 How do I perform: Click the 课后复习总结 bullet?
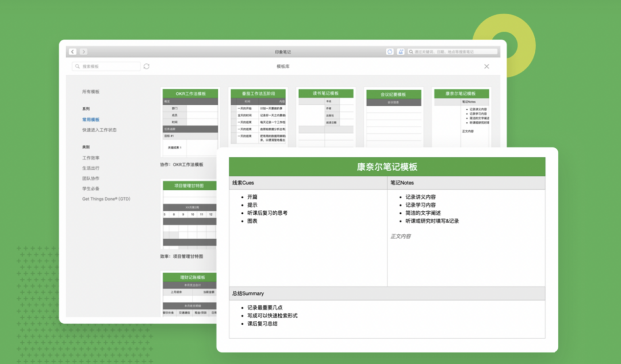(x=262, y=324)
